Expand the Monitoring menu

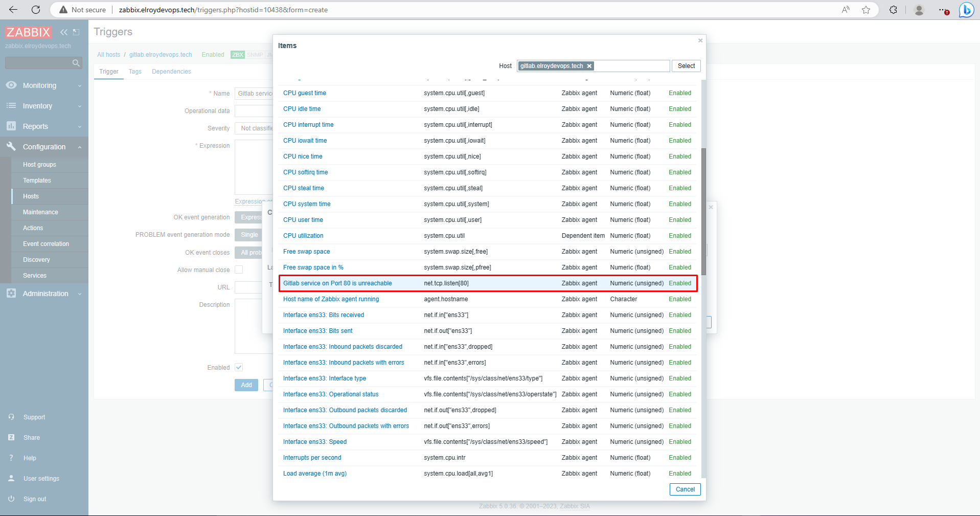tap(44, 85)
